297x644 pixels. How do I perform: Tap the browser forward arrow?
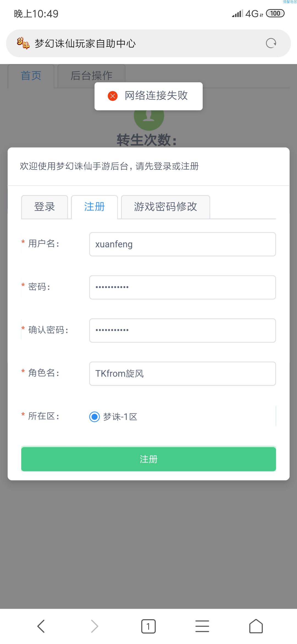click(x=94, y=626)
